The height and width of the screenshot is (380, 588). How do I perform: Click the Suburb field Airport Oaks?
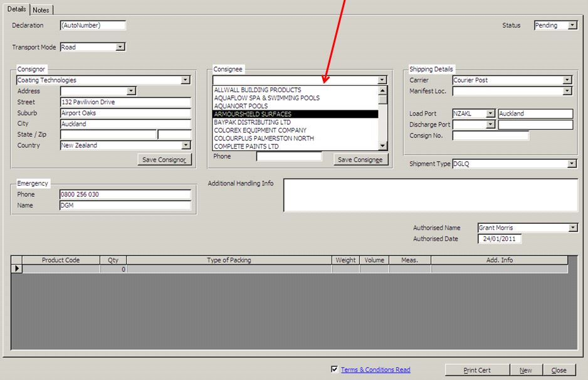[x=125, y=113]
